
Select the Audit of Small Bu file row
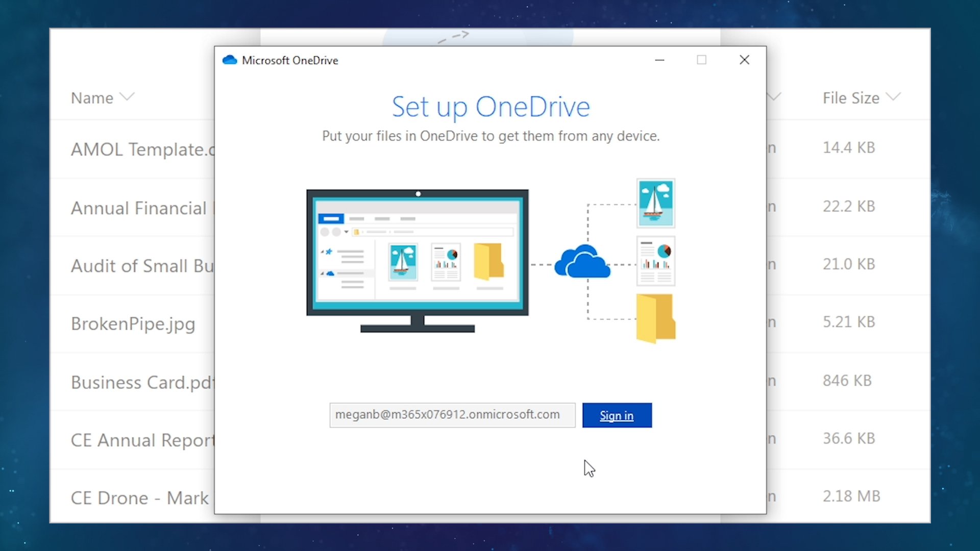pos(142,266)
